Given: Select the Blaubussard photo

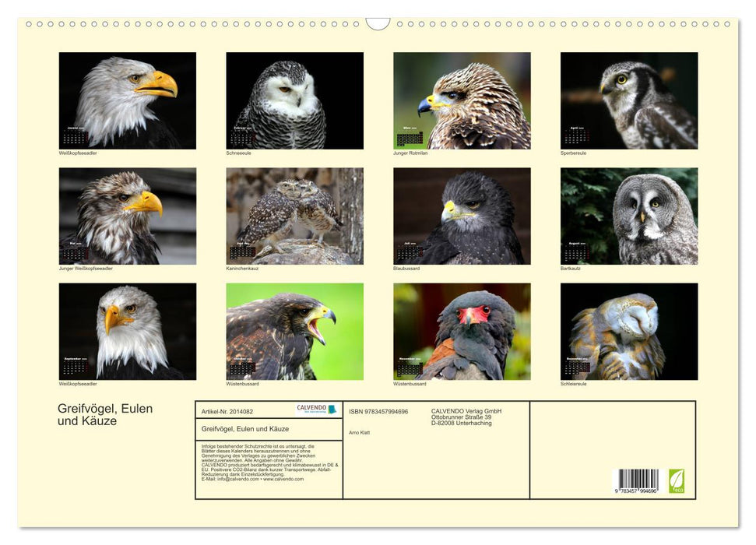Looking at the screenshot, I should [x=461, y=216].
